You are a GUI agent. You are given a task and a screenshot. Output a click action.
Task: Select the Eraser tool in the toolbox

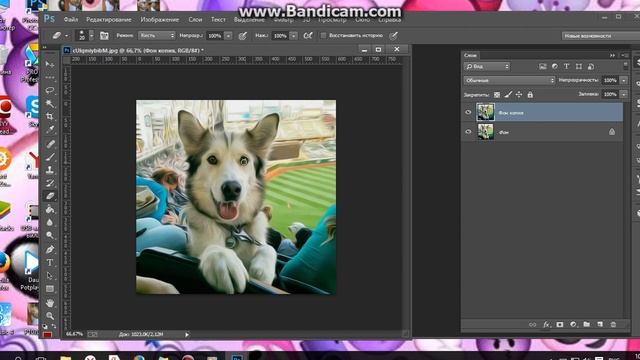50,196
